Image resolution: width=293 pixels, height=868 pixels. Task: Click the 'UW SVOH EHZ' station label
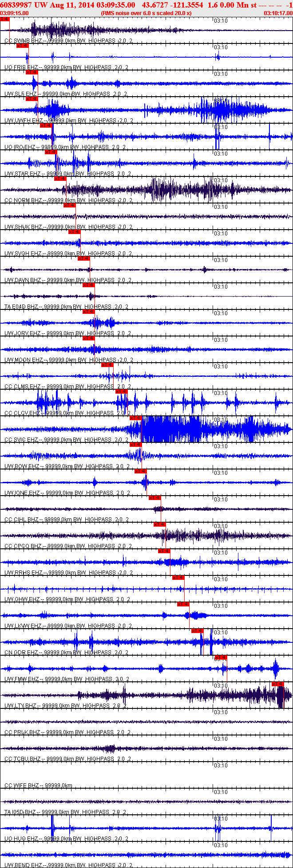click(x=23, y=254)
